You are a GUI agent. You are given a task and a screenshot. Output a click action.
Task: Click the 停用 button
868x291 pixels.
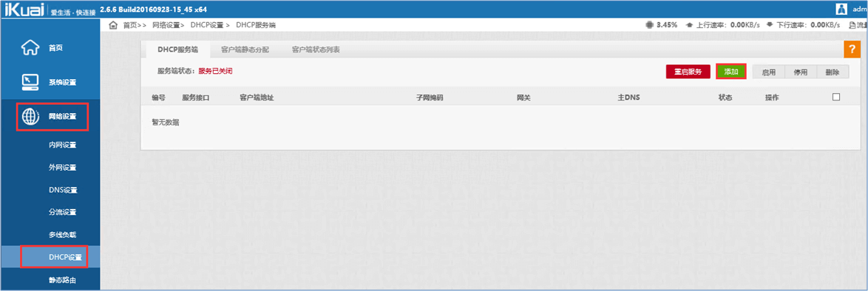(801, 72)
